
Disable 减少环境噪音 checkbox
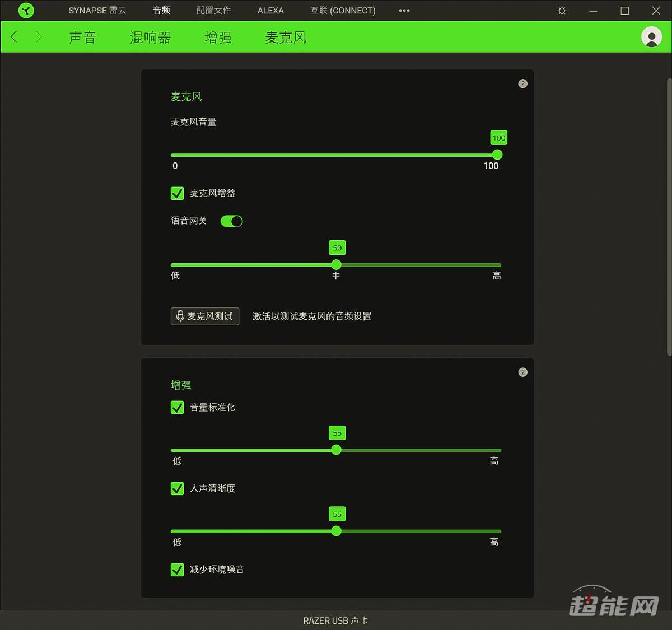point(177,570)
